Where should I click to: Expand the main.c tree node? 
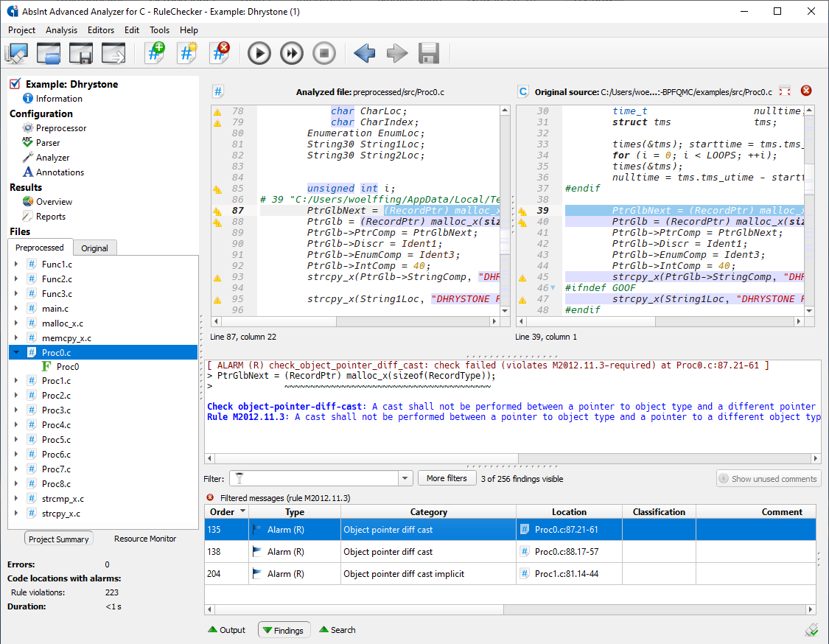click(x=16, y=308)
